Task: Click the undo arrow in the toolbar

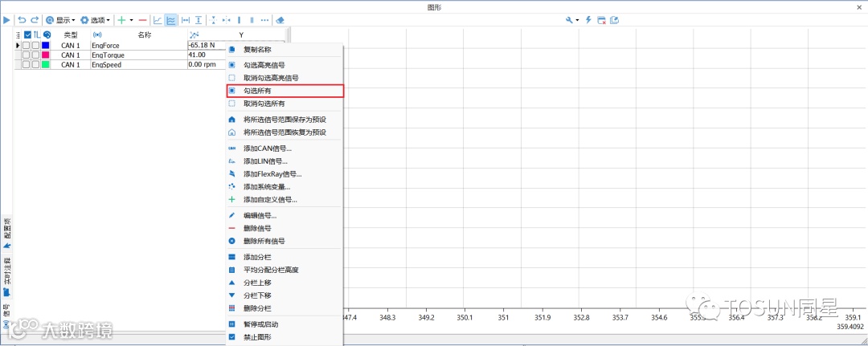Action: coord(23,20)
